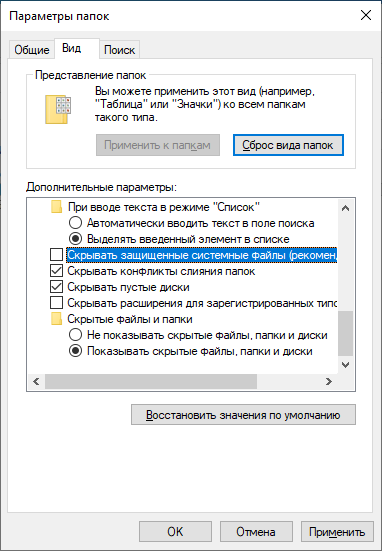The width and height of the screenshot is (382, 551).
Task: Click the При вводе текста в режиме Список label
Action: tap(163, 207)
